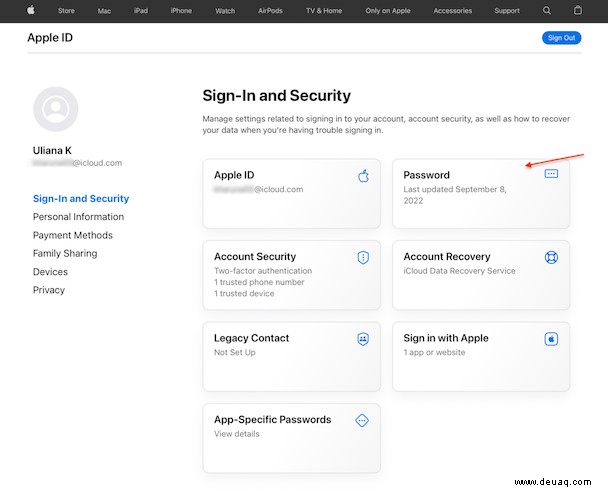Click 'Two-factor authentication' text
The image size is (608, 491).
point(263,271)
